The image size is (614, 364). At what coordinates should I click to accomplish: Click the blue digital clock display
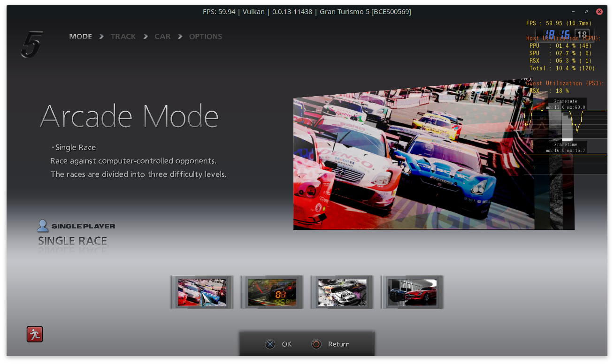(x=557, y=34)
